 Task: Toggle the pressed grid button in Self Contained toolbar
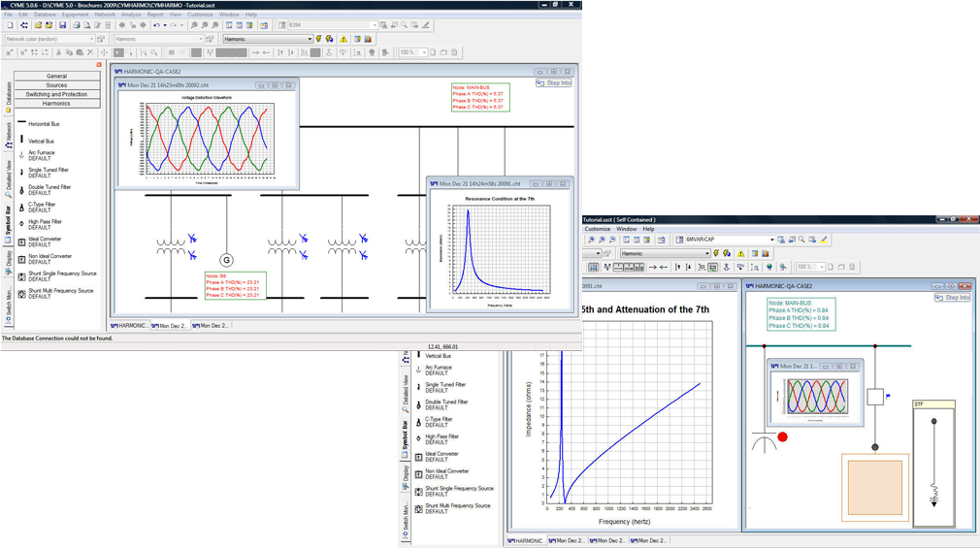(593, 267)
